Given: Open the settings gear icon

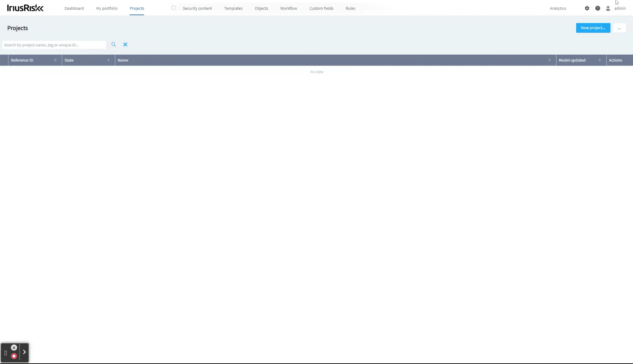Looking at the screenshot, I should pos(587,8).
